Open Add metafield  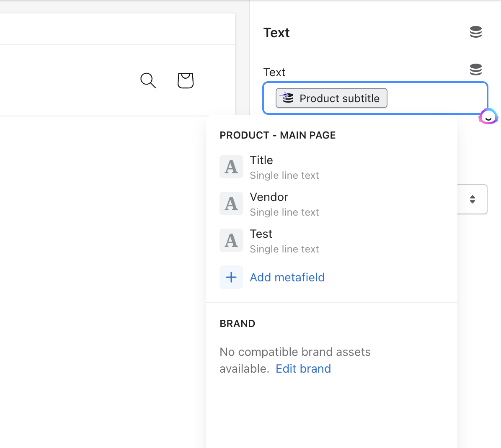(x=287, y=277)
